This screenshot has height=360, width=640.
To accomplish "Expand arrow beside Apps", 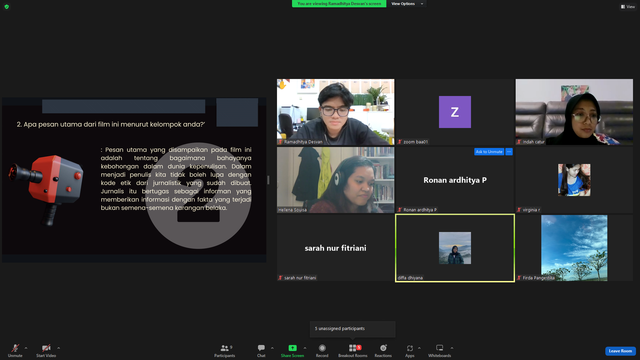I will point(419,348).
